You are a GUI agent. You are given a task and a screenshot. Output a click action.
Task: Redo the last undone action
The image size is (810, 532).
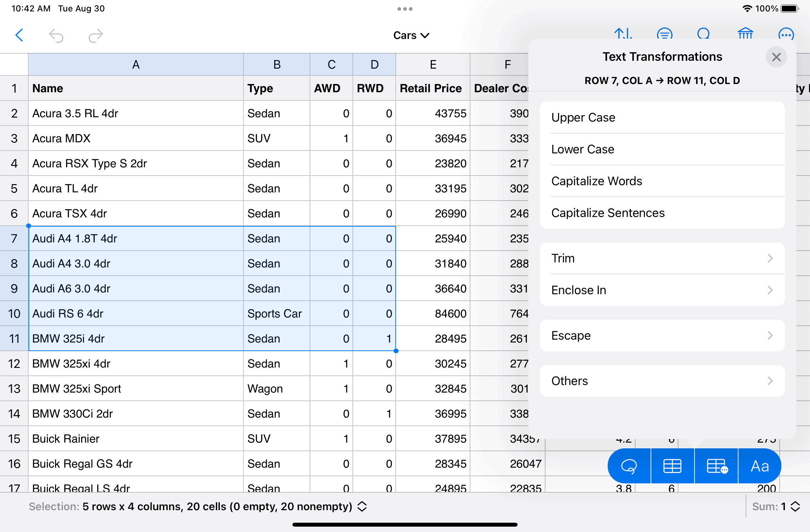[x=95, y=35]
